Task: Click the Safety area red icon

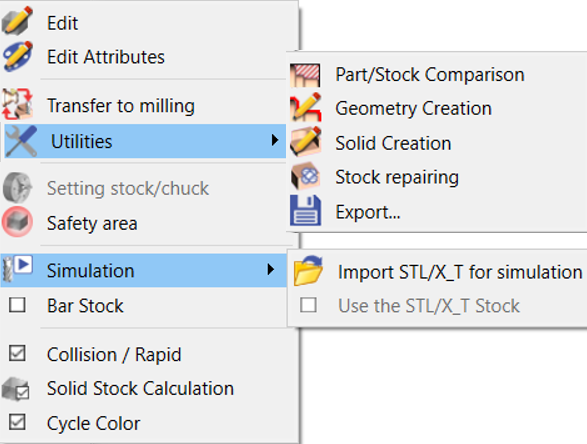Action: click(17, 222)
